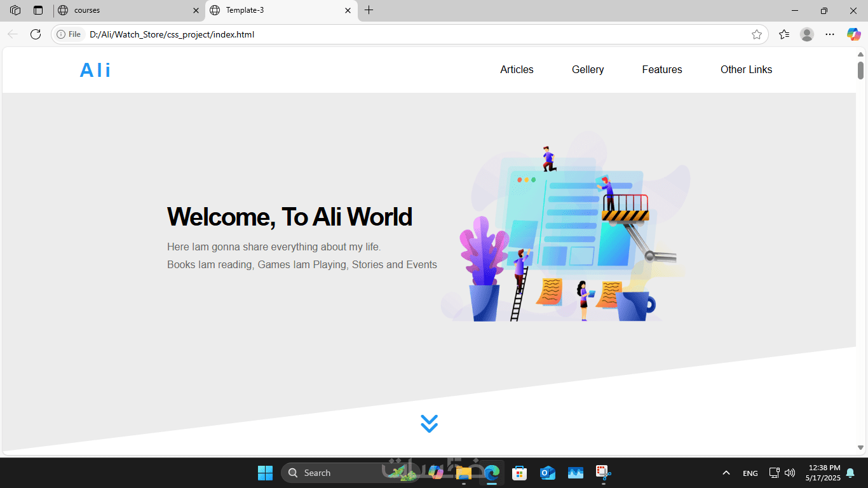Open the Settings and more ellipsis menu
The height and width of the screenshot is (488, 868).
point(830,34)
